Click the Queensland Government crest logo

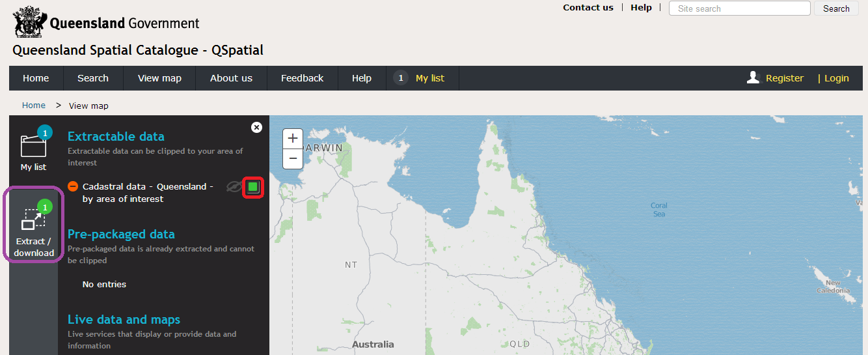coord(29,21)
